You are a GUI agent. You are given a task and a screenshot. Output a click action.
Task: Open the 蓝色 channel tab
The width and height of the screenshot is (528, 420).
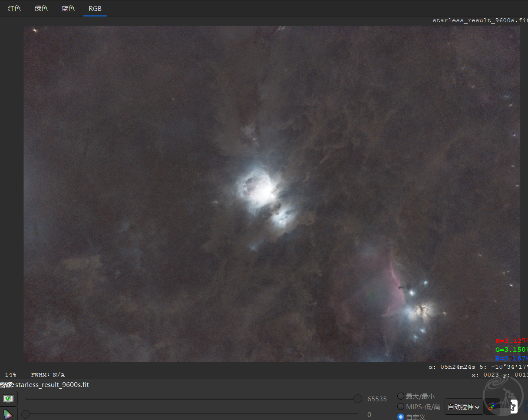[68, 9]
